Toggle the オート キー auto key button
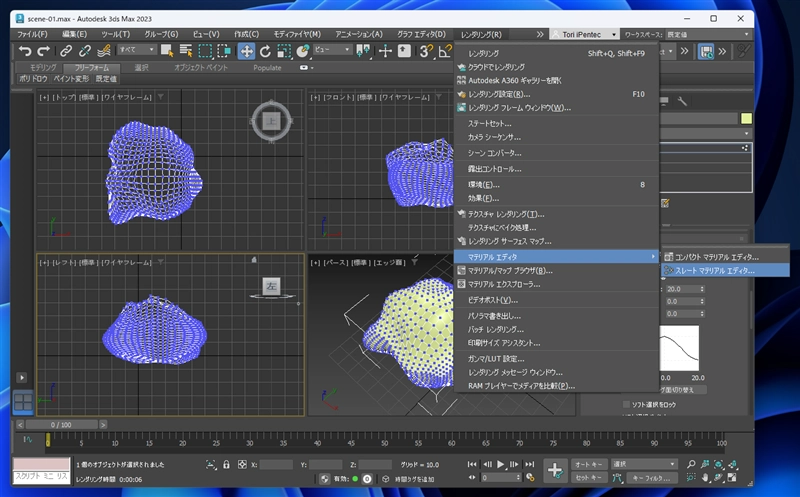The image size is (800, 497). pos(589,464)
